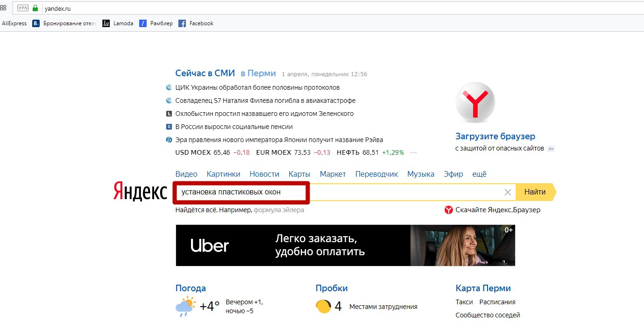The image size is (644, 323).
Task: Open the ЦИК Украины news headline
Action: (x=257, y=87)
